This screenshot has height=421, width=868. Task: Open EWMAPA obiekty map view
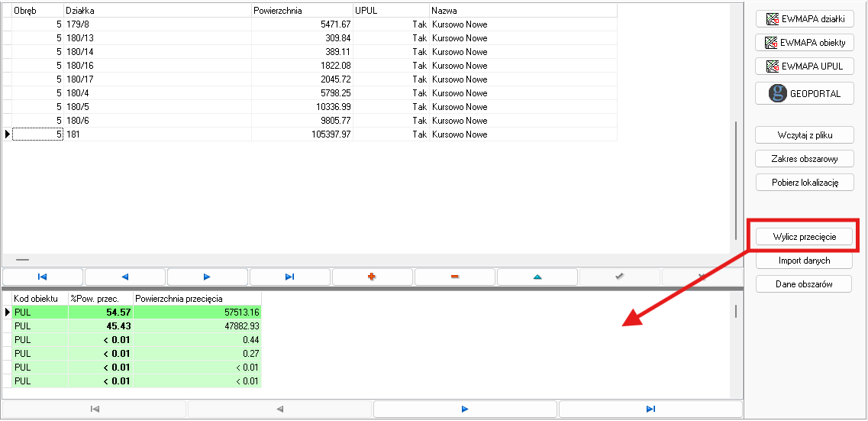(805, 42)
